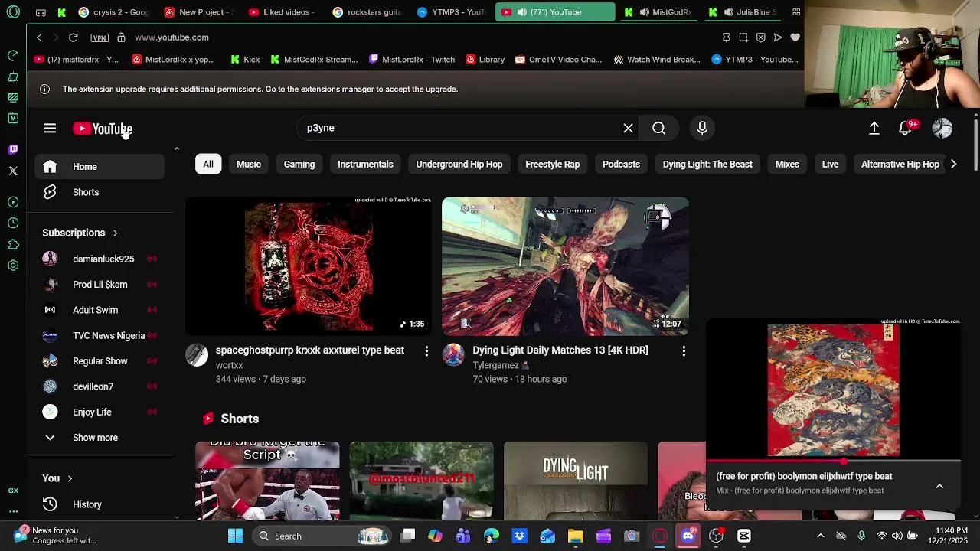Click the address bar URL www.youtube.com
The height and width of the screenshot is (551, 980).
171,37
